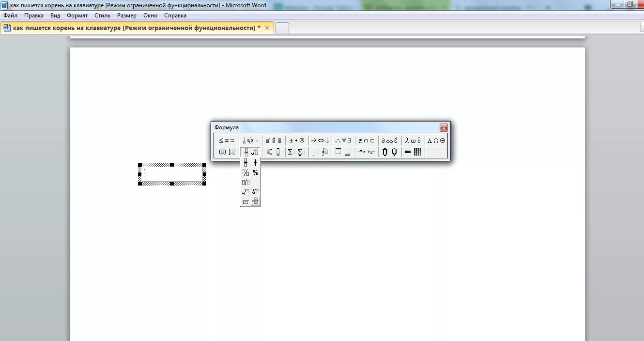This screenshot has width=644, height=341.
Task: Insert long division with quotient template
Action: [x=255, y=201]
